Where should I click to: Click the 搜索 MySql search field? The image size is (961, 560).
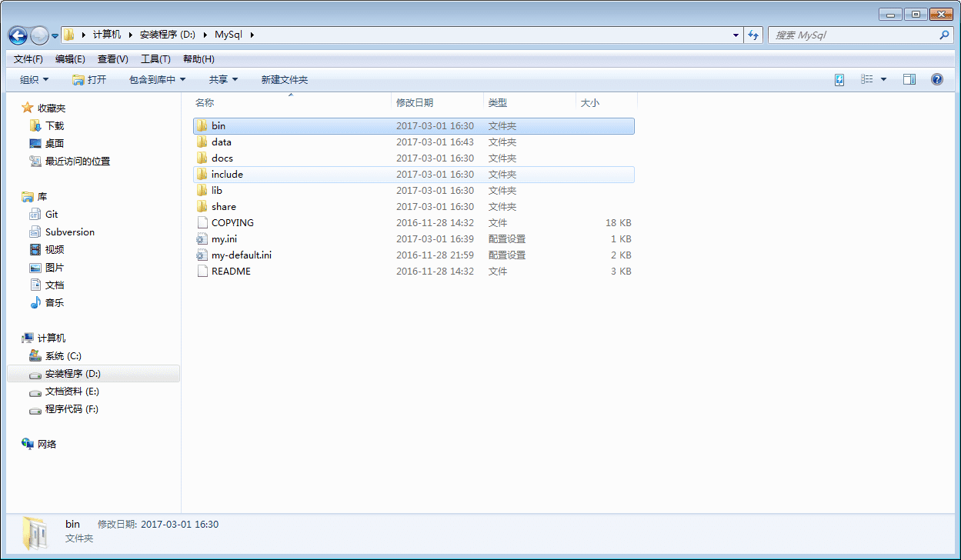pyautogui.click(x=852, y=35)
